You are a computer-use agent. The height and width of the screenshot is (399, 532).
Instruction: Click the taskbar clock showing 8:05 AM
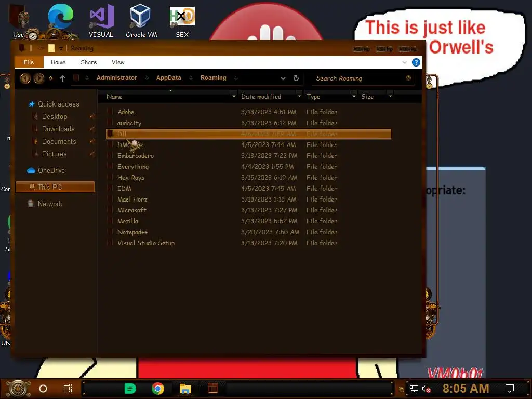tap(466, 389)
